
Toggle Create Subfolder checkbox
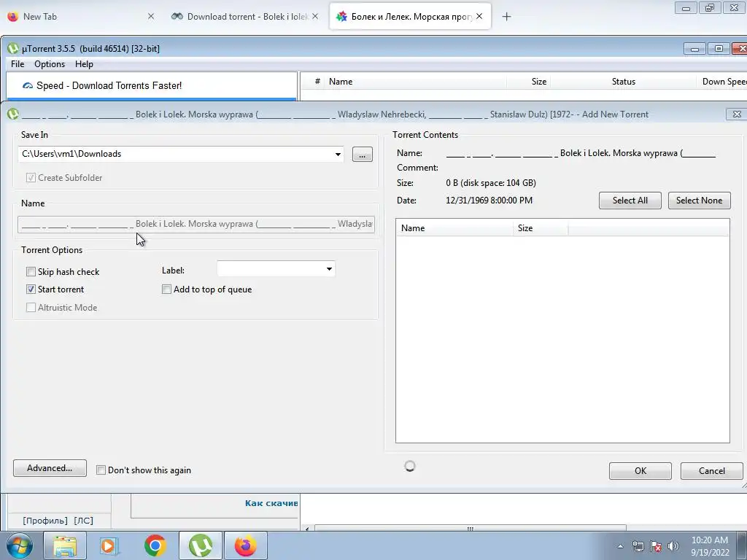click(x=31, y=178)
